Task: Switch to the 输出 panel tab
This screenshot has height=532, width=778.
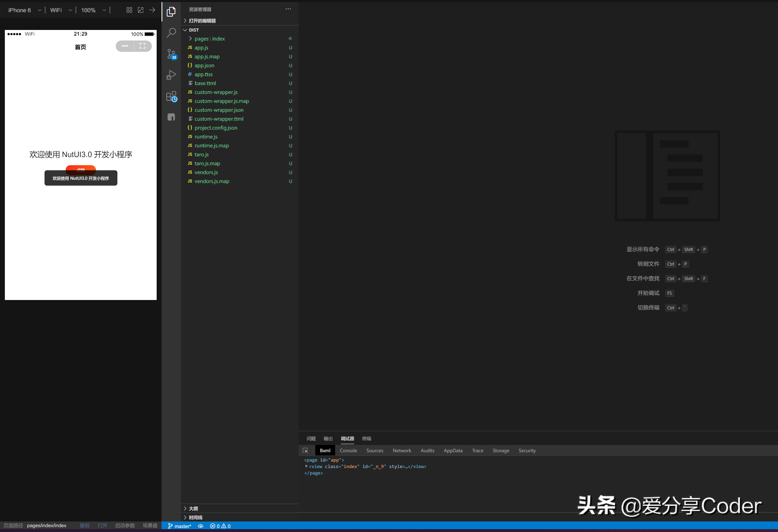Action: 328,439
